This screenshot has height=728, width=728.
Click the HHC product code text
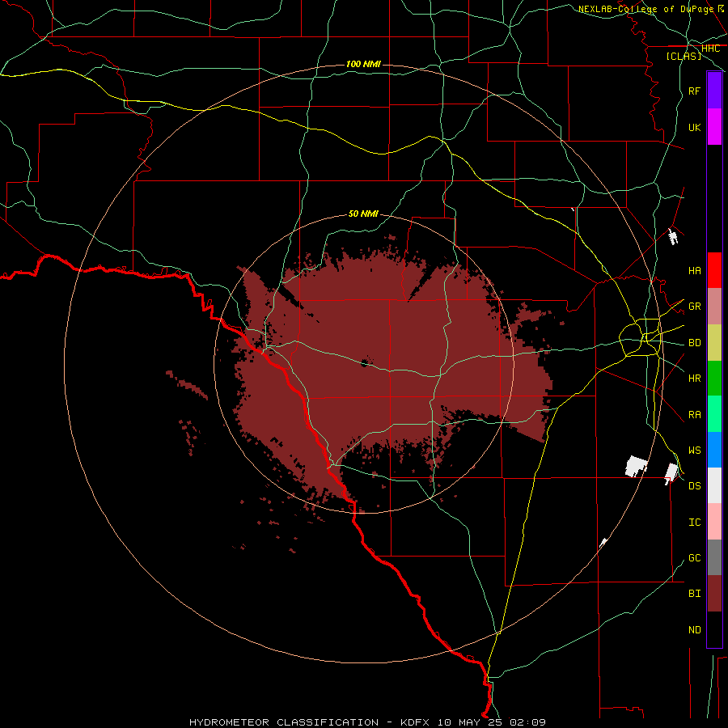pyautogui.click(x=710, y=49)
